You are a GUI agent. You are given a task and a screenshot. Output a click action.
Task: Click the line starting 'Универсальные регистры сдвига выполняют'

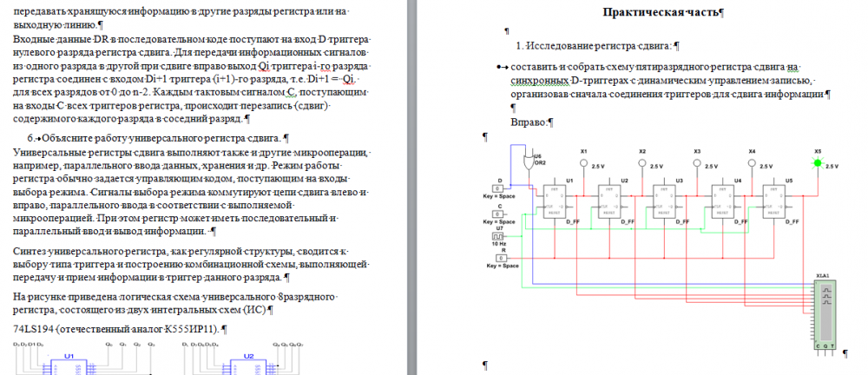(x=192, y=152)
